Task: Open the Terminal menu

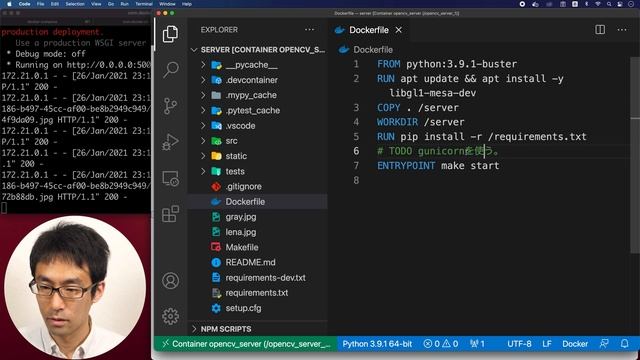Action: (144, 4)
